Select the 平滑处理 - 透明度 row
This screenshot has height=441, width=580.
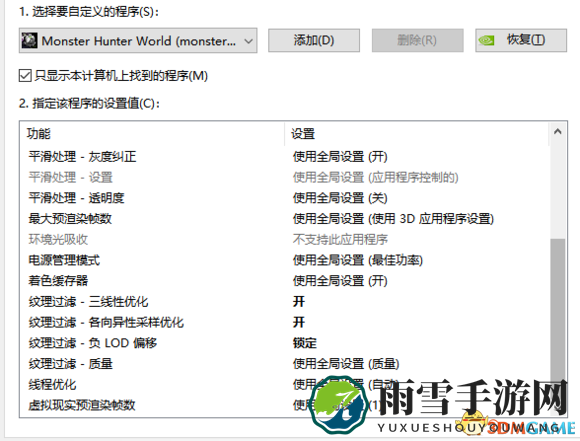click(285, 198)
